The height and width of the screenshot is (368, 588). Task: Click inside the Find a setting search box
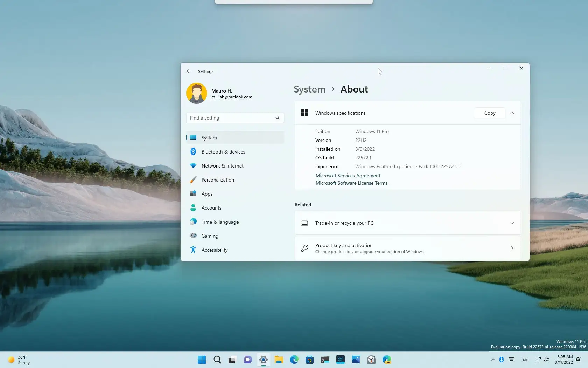pyautogui.click(x=231, y=118)
